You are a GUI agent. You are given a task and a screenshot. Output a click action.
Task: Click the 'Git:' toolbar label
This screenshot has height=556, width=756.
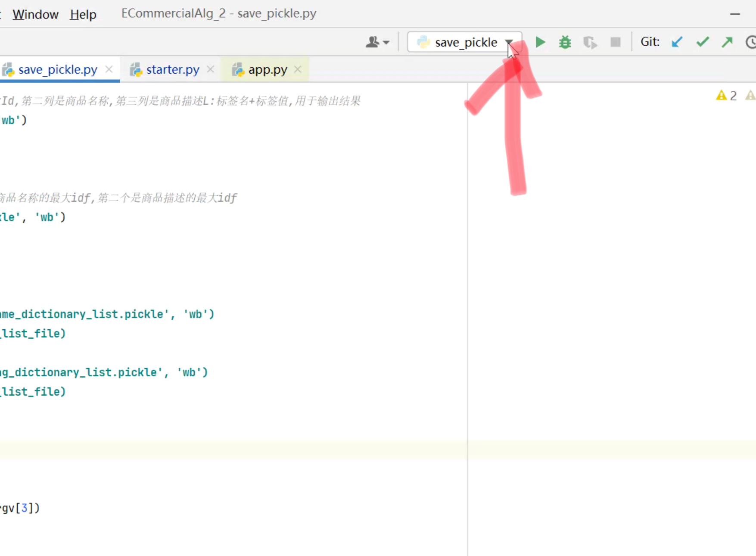point(650,42)
